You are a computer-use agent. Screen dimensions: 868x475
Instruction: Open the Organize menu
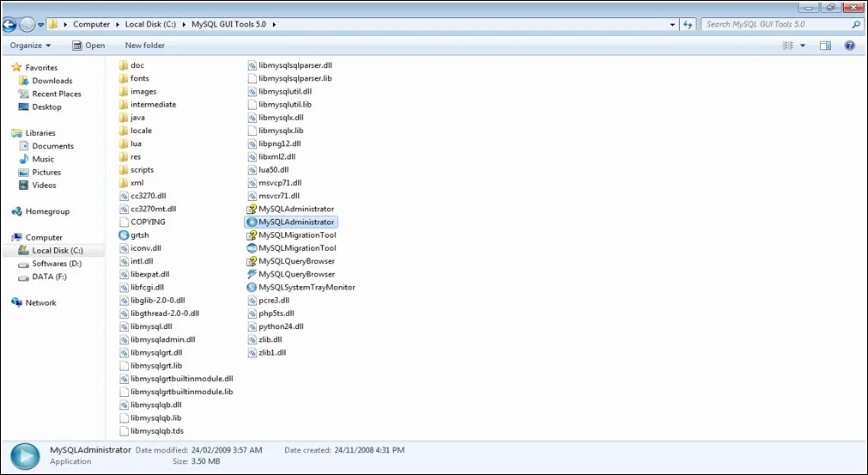(x=30, y=46)
